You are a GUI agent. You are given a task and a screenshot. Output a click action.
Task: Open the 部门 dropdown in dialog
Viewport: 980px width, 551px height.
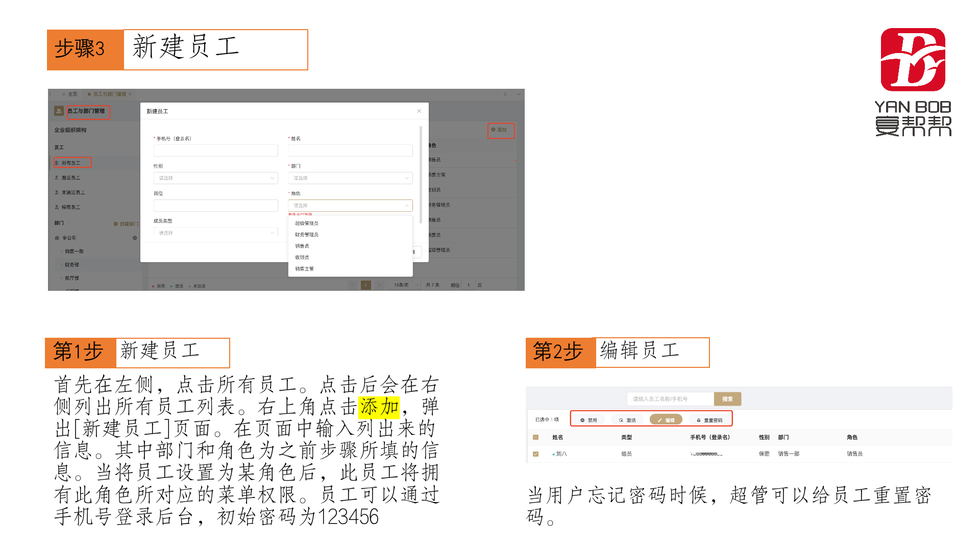(x=350, y=178)
